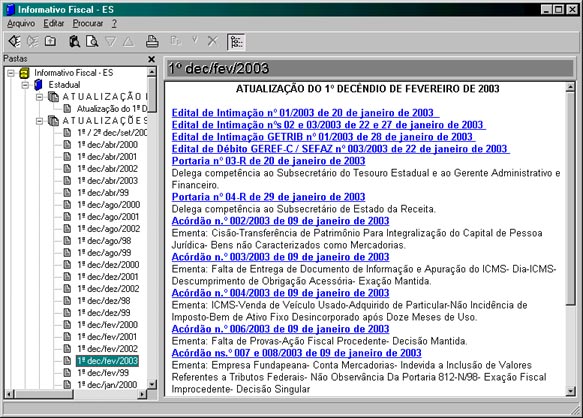Select tree item 1ª dec/ago/98

(x=104, y=241)
